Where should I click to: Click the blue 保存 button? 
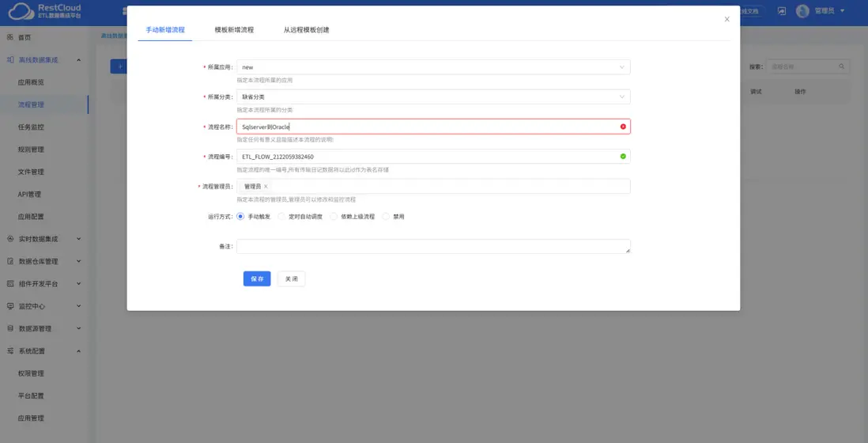click(x=257, y=278)
